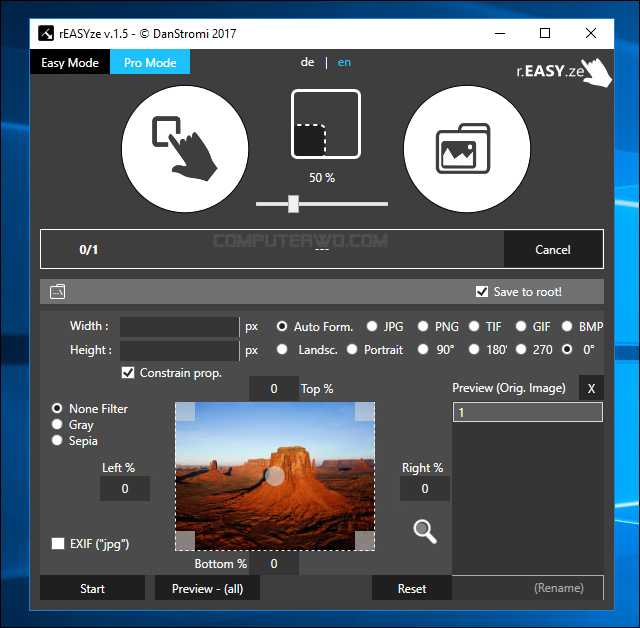
Task: Click the Reset button
Action: 412,588
